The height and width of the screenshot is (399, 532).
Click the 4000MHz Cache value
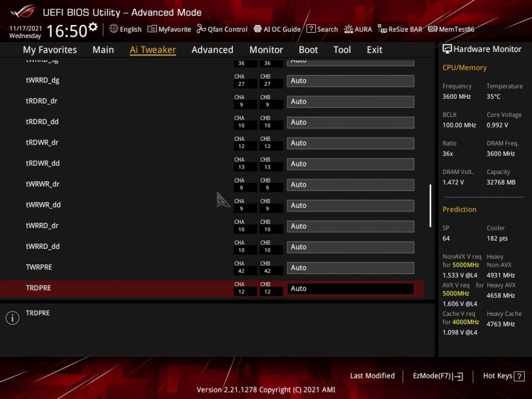466,322
